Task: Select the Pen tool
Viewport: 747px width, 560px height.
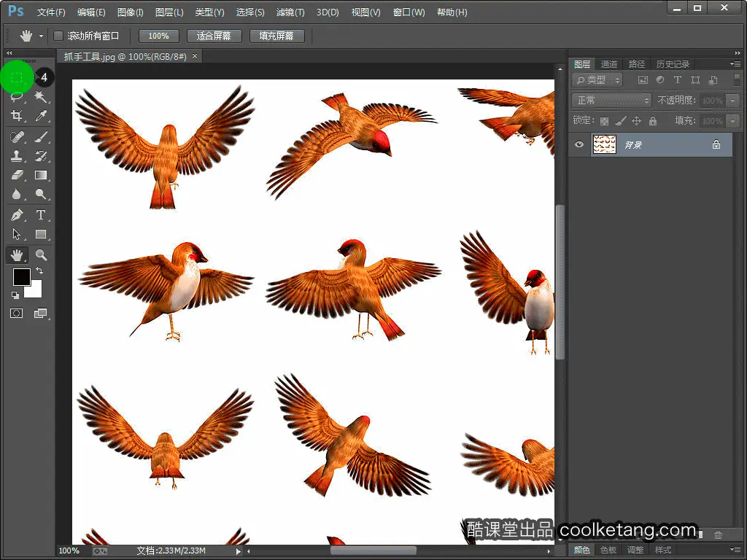Action: click(x=17, y=215)
